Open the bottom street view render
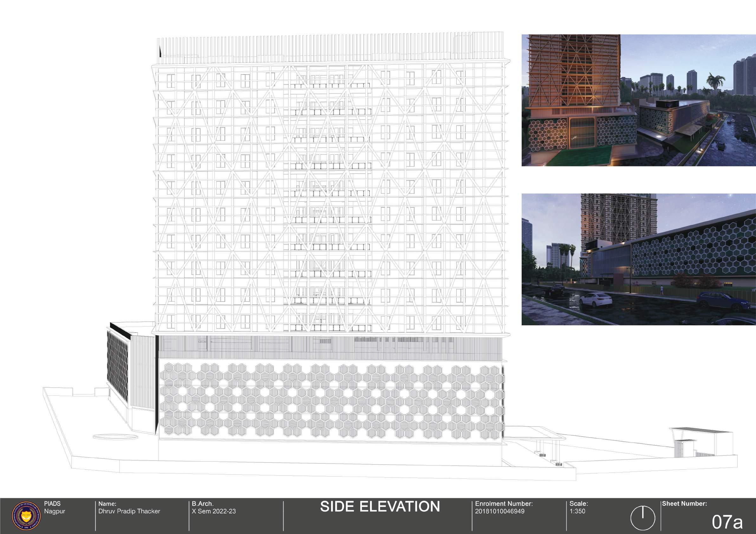 pos(638,259)
